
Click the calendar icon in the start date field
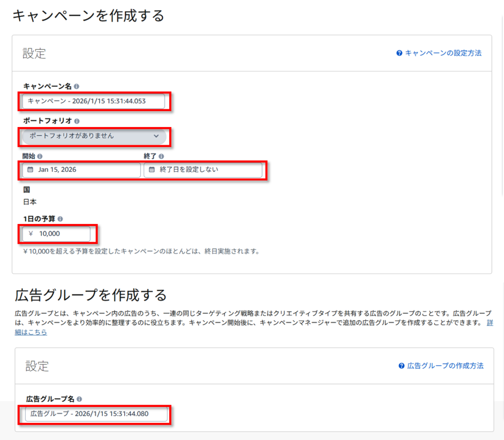[31, 169]
